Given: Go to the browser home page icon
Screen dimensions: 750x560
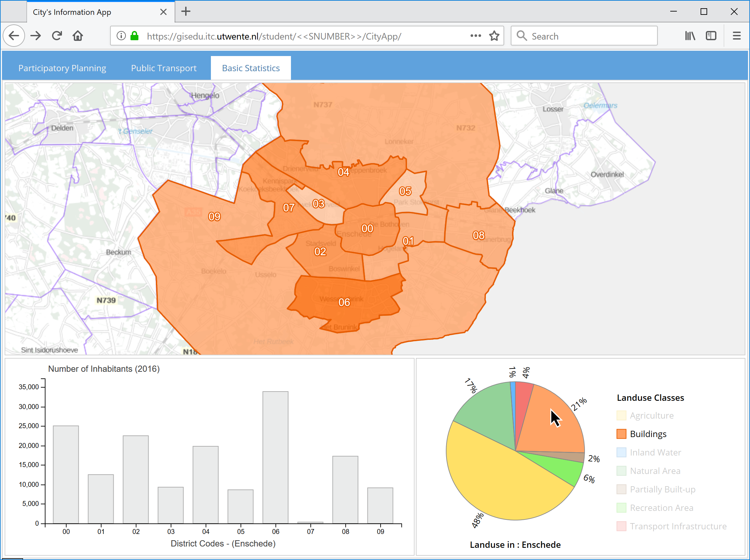Looking at the screenshot, I should pos(78,36).
